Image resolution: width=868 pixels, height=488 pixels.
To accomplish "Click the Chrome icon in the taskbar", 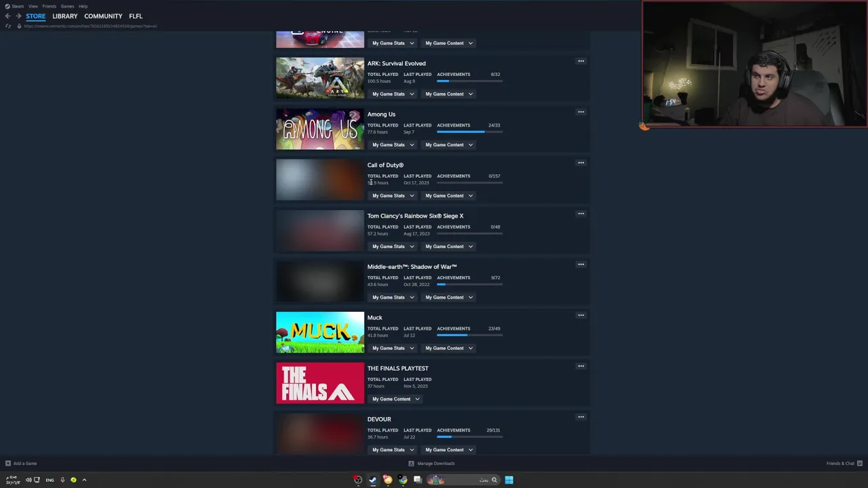I will click(x=402, y=480).
